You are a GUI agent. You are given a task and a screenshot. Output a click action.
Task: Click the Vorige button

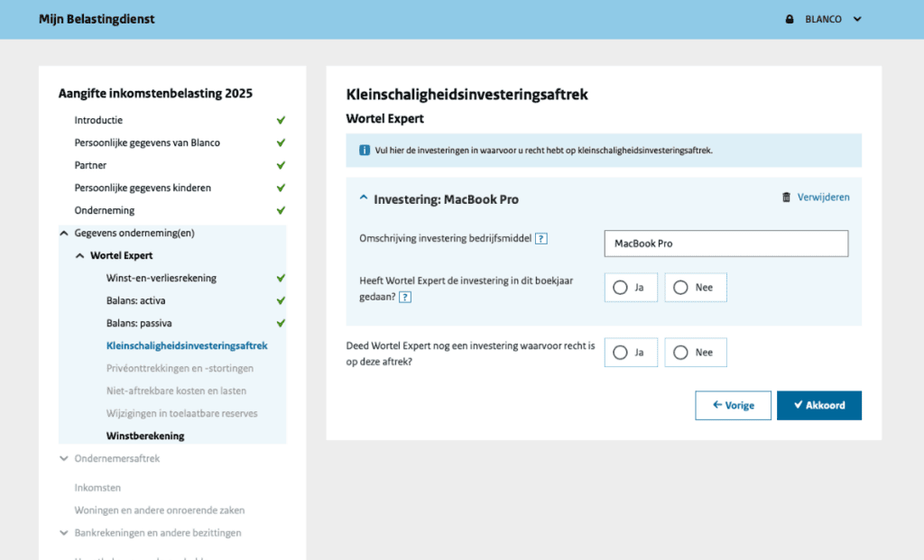733,406
